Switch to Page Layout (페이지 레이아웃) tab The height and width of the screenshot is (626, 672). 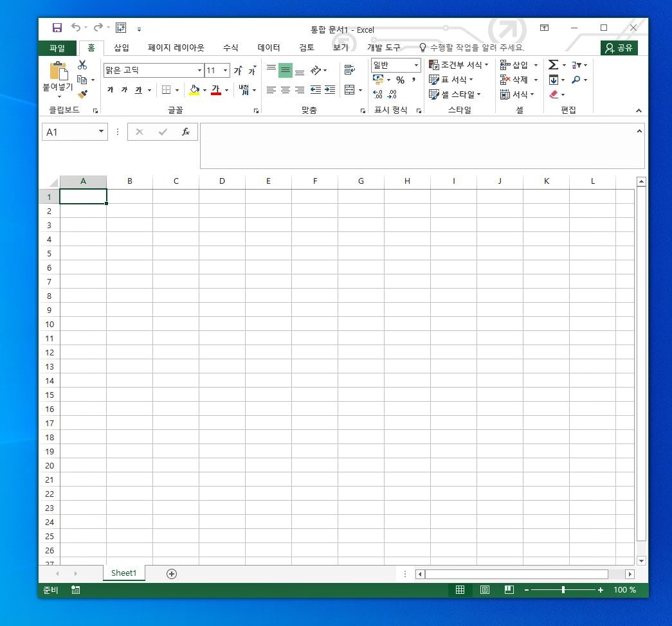[x=176, y=48]
